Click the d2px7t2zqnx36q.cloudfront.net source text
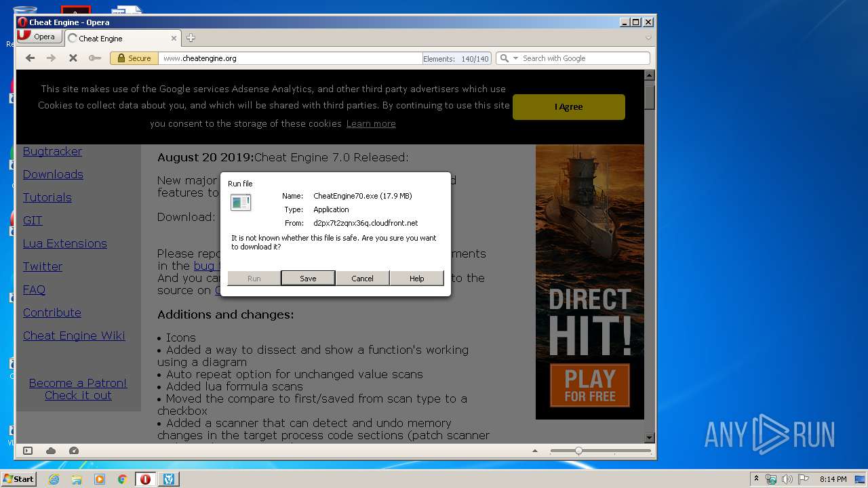The image size is (868, 488). point(366,223)
